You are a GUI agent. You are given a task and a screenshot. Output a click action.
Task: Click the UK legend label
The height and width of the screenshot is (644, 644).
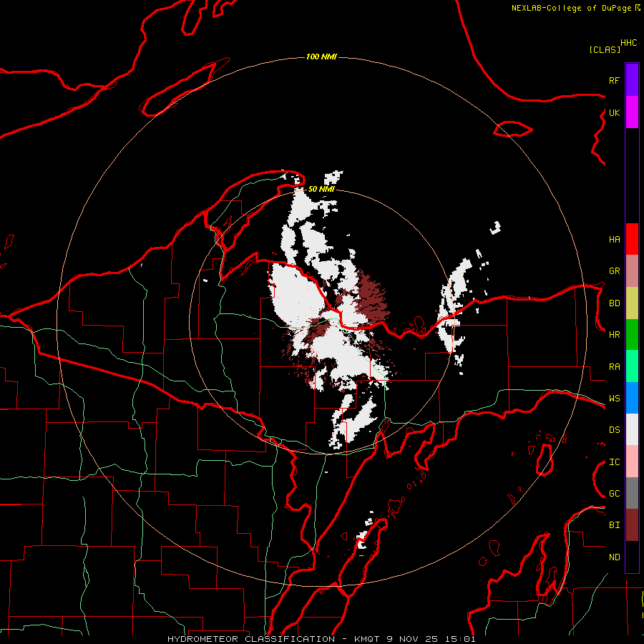[x=614, y=112]
